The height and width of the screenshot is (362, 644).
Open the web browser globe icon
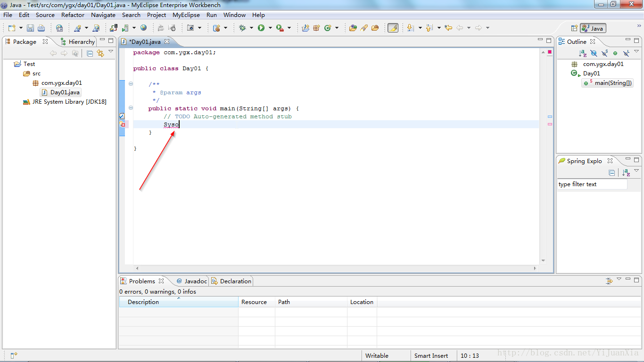[143, 28]
